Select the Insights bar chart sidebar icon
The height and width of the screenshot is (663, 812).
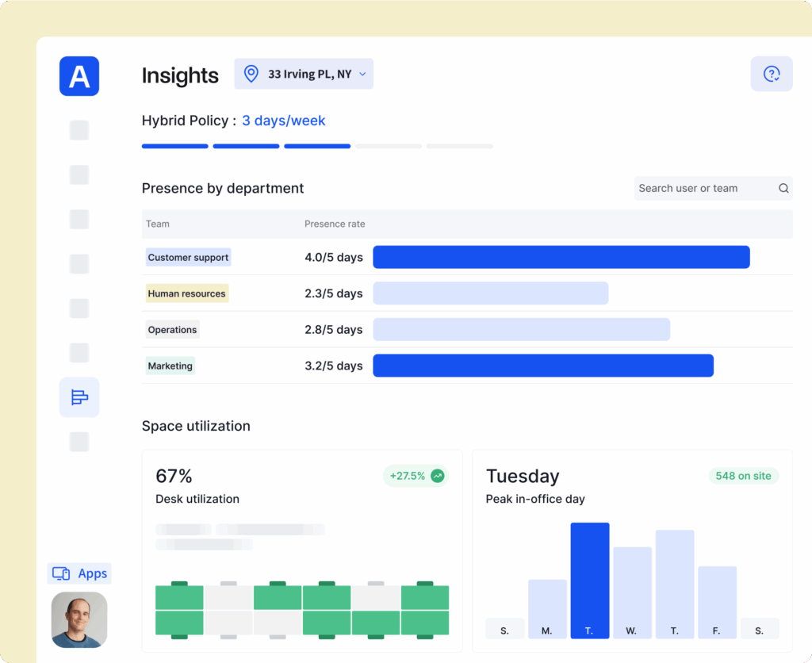tap(79, 397)
